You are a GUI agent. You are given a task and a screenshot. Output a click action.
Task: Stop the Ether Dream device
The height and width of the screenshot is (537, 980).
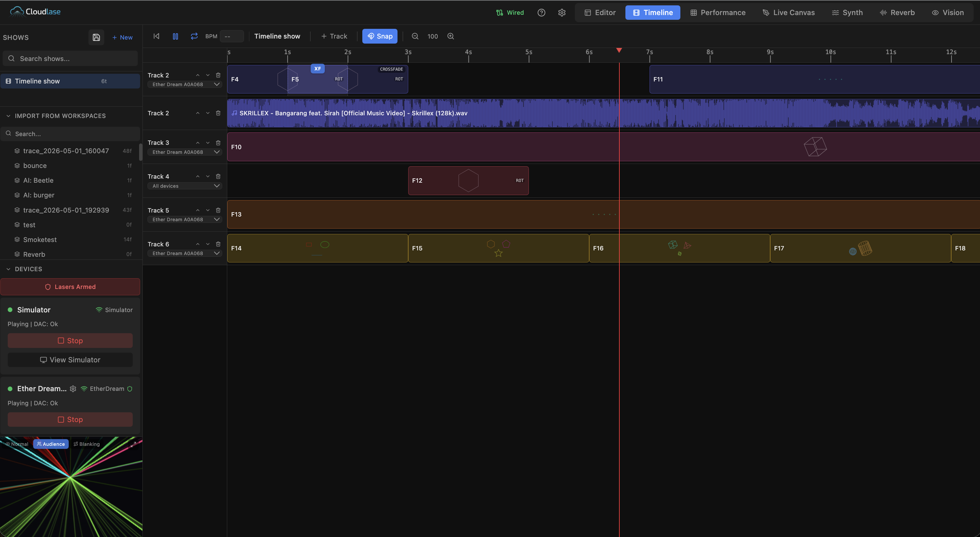pyautogui.click(x=70, y=419)
